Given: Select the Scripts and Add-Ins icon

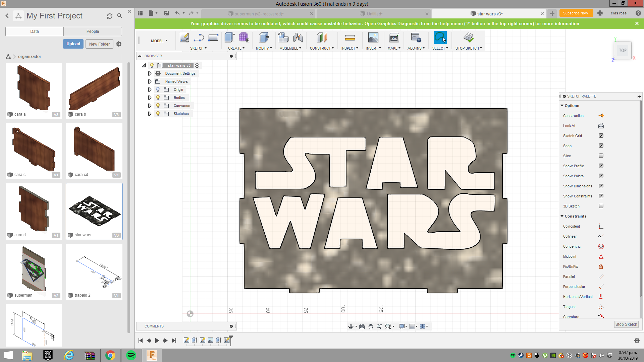Looking at the screenshot, I should tap(416, 38).
